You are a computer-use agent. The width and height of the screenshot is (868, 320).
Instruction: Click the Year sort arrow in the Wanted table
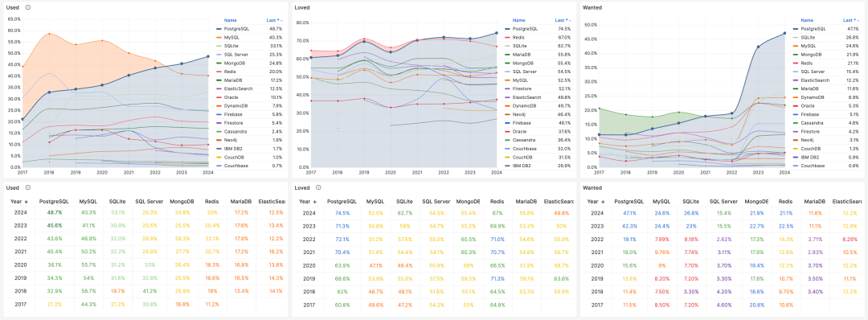(x=603, y=202)
